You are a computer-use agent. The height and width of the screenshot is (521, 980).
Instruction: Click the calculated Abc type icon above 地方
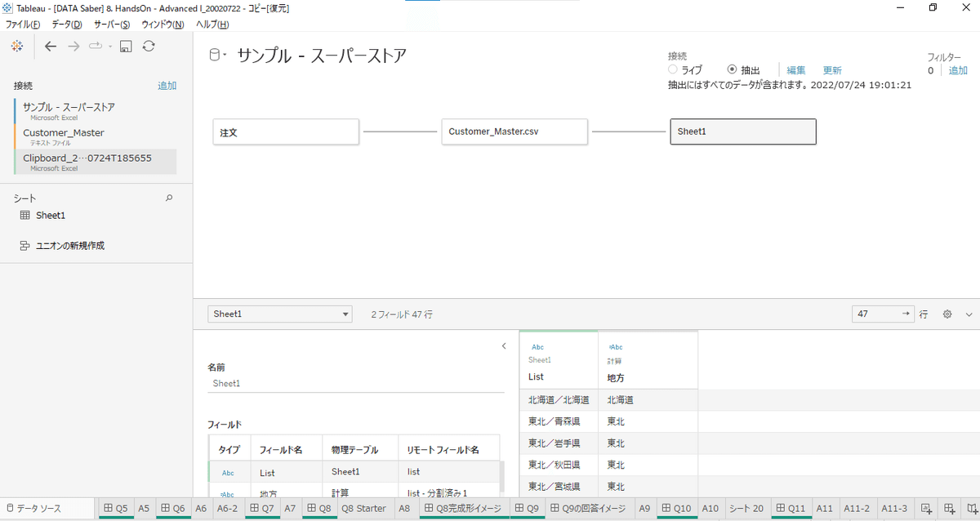(616, 346)
